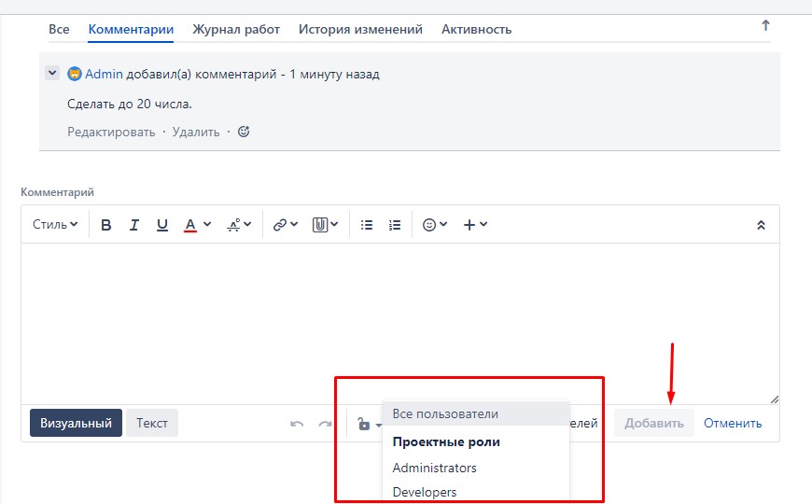Switch to Визуальный editor mode
Screen dimensions: 812x504
pos(77,423)
